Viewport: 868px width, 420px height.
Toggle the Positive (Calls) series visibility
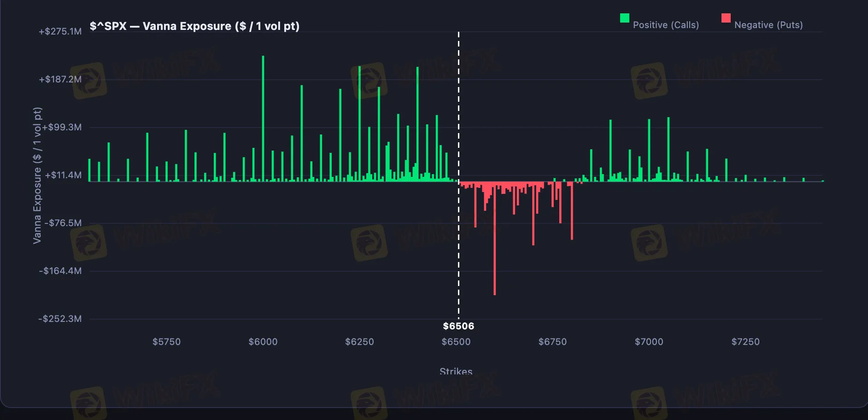667,24
